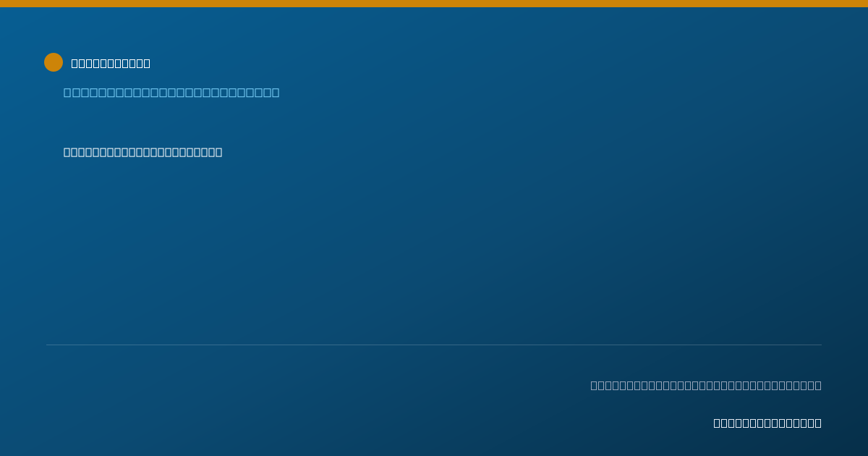Select the gray footer text line under the divider
The width and height of the screenshot is (868, 456).
point(706,385)
